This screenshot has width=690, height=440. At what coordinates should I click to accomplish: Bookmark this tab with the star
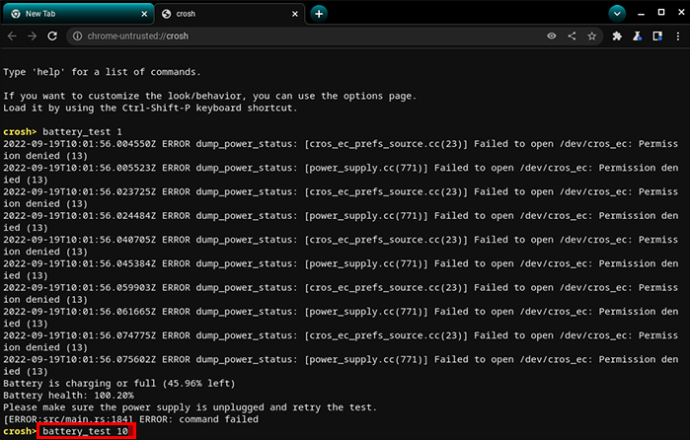(592, 36)
